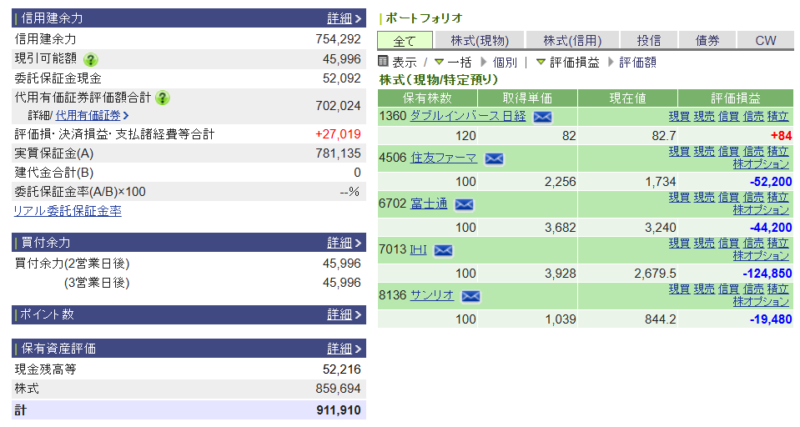Click 現買 for IHI
Image resolution: width=800 pixels, height=427 pixels.
679,243
